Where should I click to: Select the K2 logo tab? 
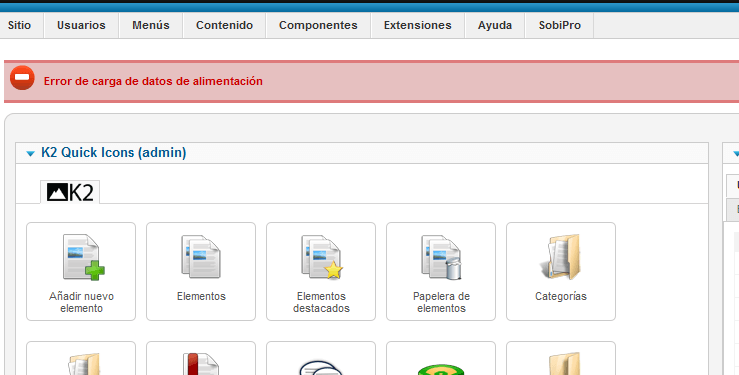pos(70,192)
